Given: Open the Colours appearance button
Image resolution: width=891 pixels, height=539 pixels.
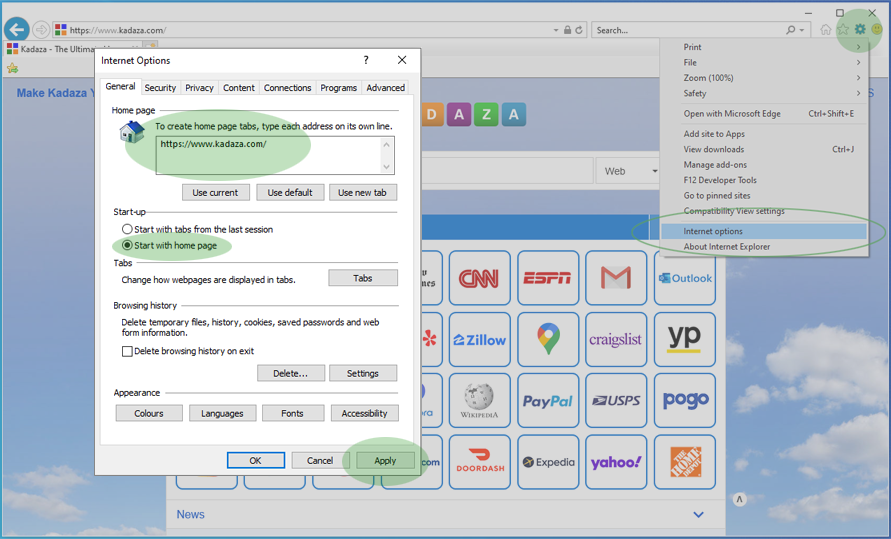Looking at the screenshot, I should pos(149,413).
